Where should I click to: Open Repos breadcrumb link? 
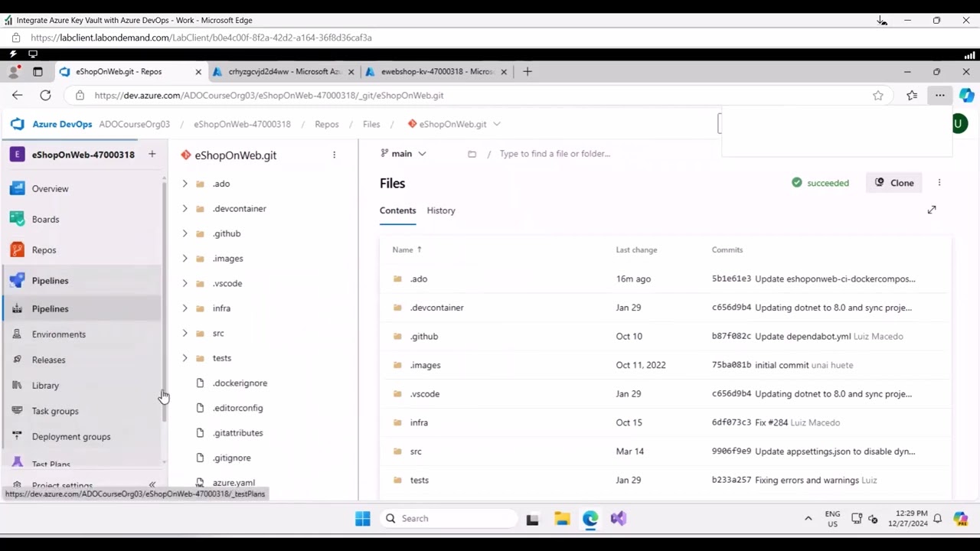[327, 124]
